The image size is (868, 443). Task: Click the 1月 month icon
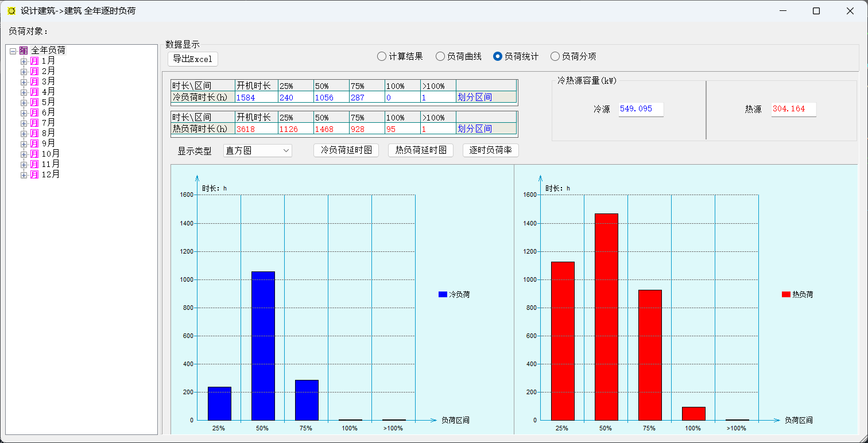tap(34, 61)
